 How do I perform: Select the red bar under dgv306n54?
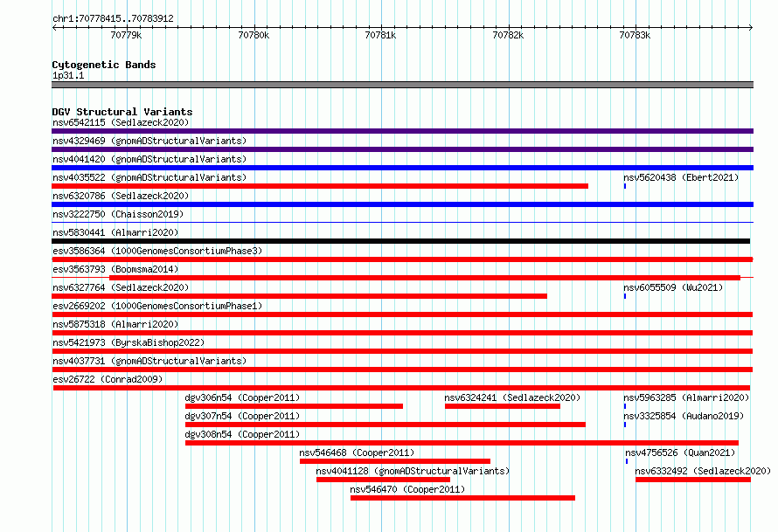294,406
